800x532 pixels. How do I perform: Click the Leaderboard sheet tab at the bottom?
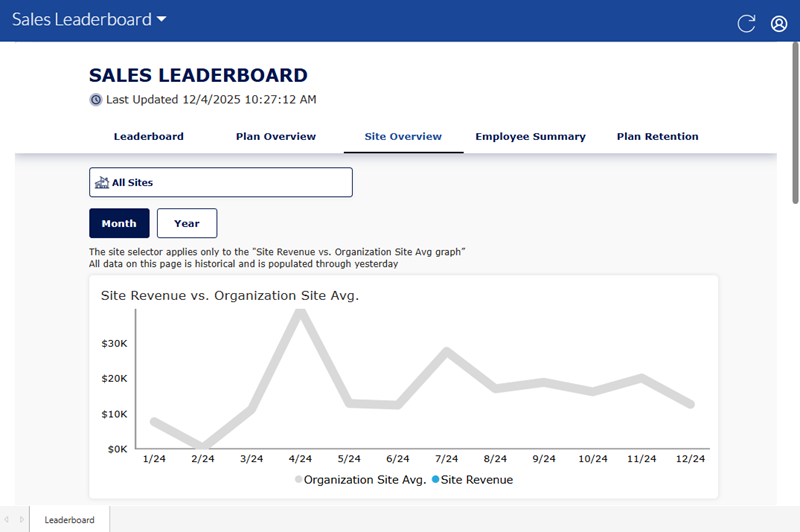[69, 520]
